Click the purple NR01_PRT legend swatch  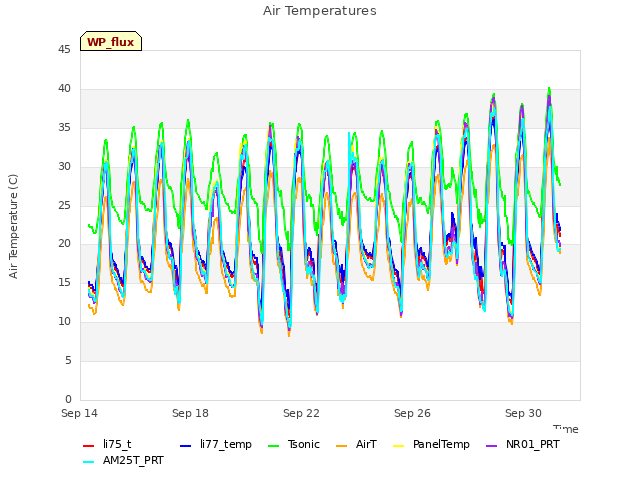(x=492, y=446)
